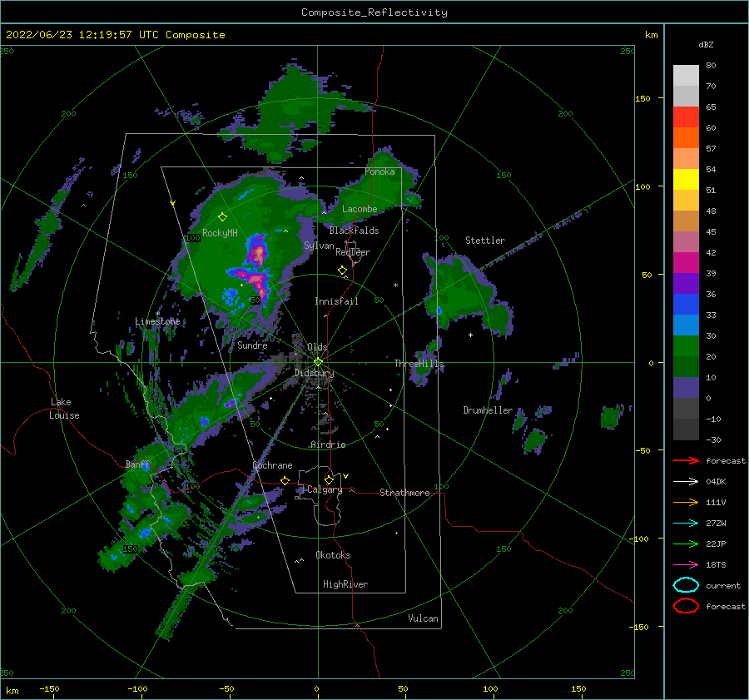Click the Cochrane map label

point(272,465)
